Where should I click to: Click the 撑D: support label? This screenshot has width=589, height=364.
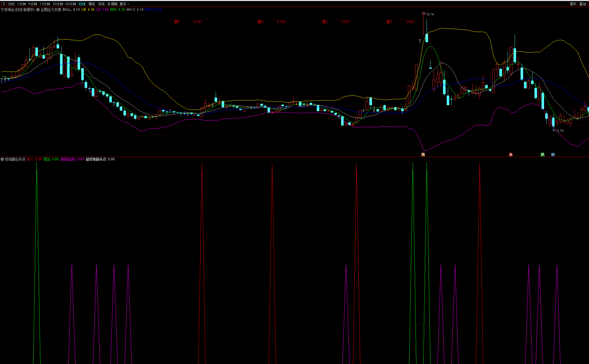390,22
